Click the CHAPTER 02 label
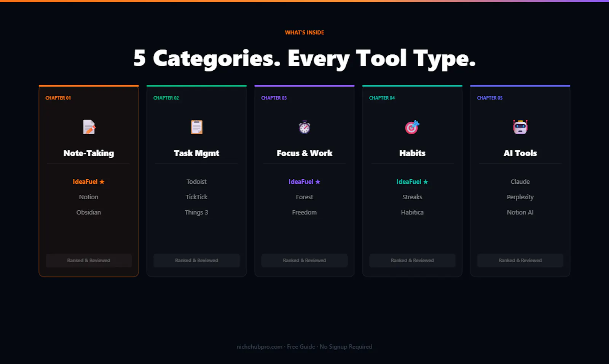Viewport: 609px width, 364px height. [166, 98]
